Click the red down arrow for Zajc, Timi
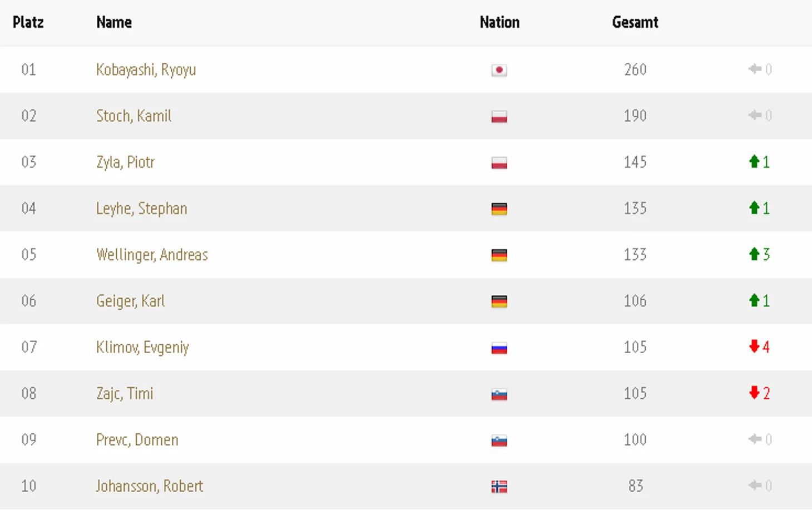 (754, 393)
